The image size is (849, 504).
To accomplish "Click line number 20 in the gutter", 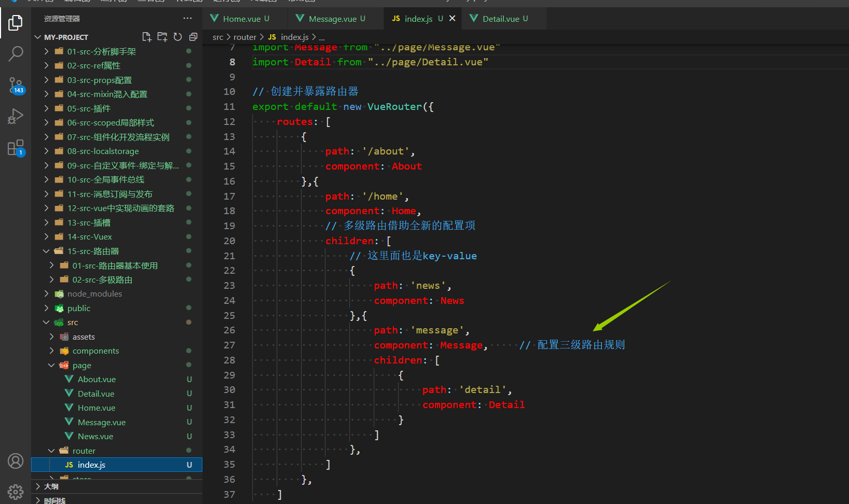I will point(229,241).
